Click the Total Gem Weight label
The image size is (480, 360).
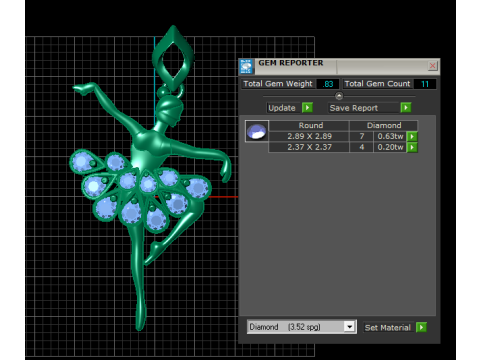click(x=278, y=84)
